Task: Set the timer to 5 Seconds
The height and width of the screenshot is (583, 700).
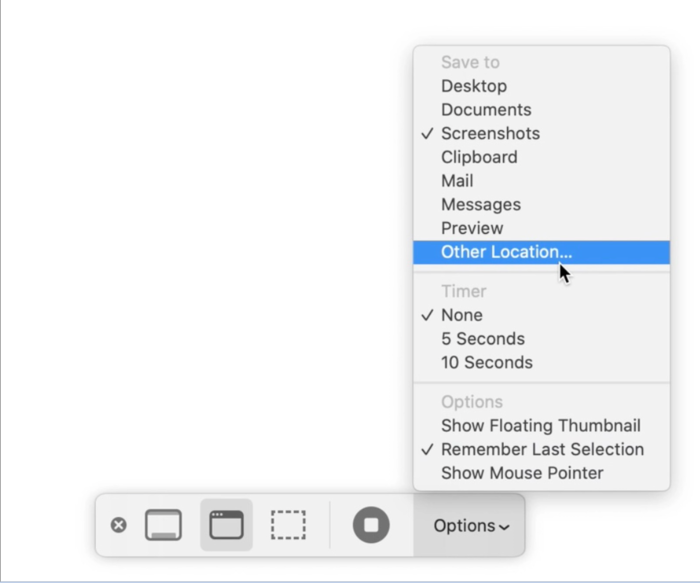Action: (542, 339)
